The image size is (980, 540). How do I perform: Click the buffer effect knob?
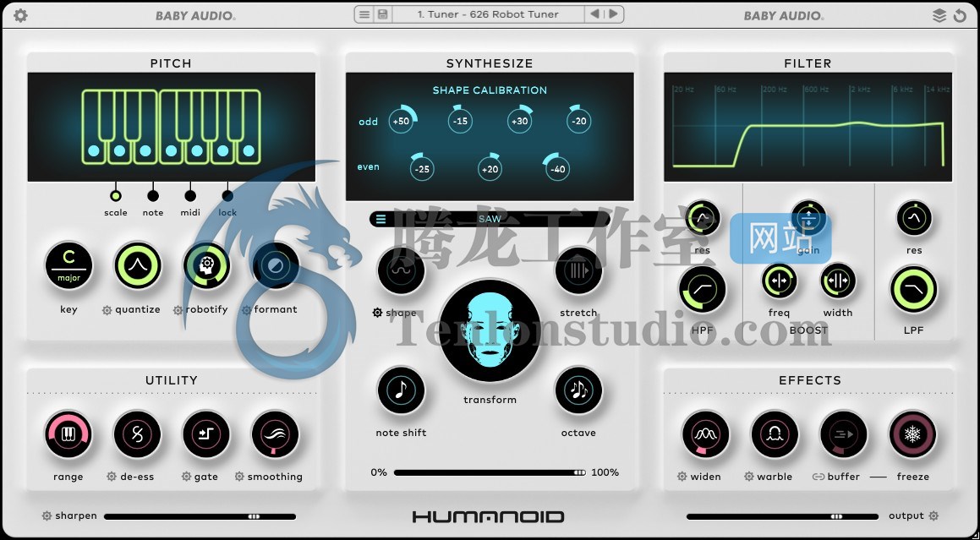click(844, 434)
